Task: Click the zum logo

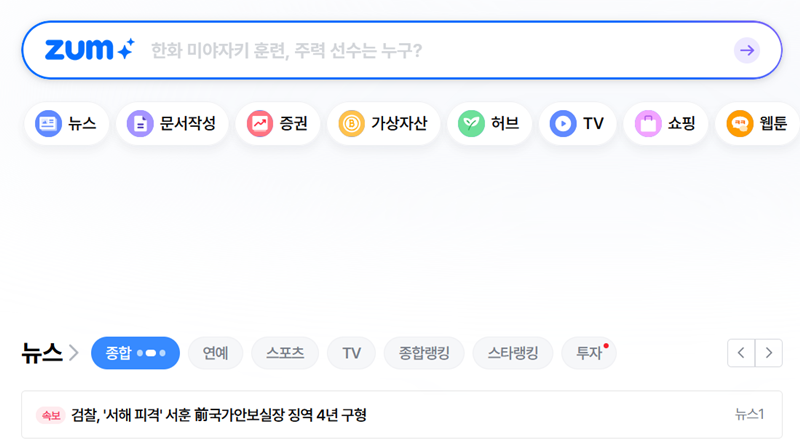Action: tap(79, 50)
